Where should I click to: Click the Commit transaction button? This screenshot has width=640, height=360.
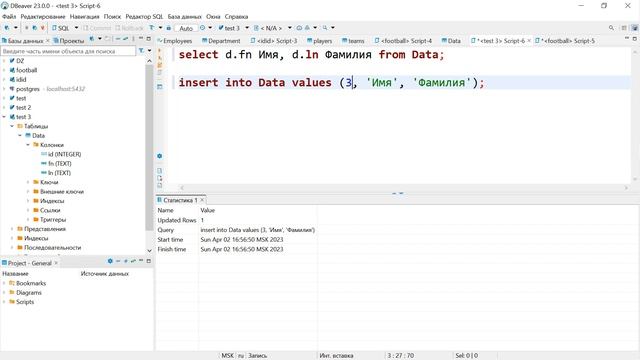(97, 28)
